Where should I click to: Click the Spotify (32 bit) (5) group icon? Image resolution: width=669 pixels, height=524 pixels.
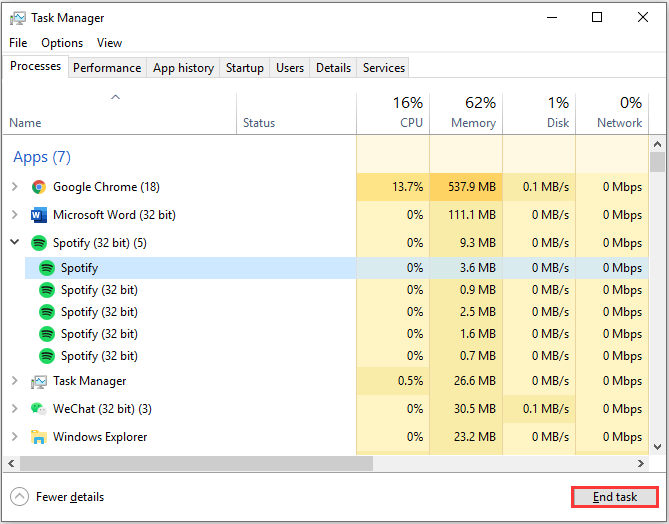[x=39, y=243]
